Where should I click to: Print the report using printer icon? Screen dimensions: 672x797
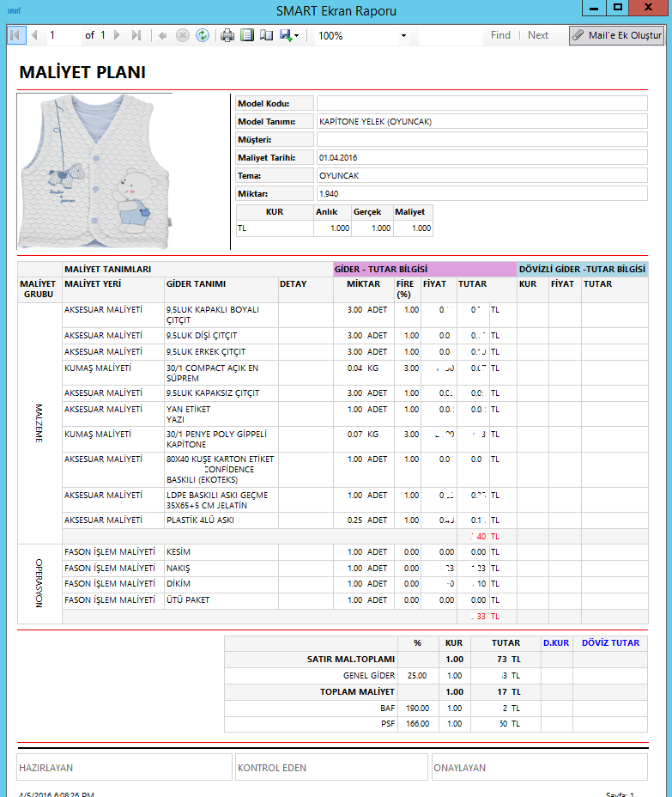click(x=227, y=35)
